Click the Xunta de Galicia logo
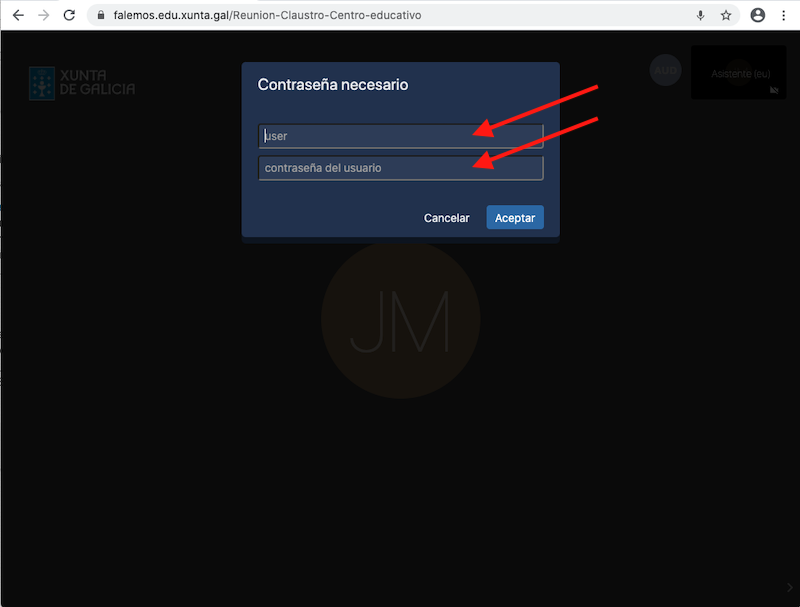The image size is (800, 607). [x=81, y=83]
